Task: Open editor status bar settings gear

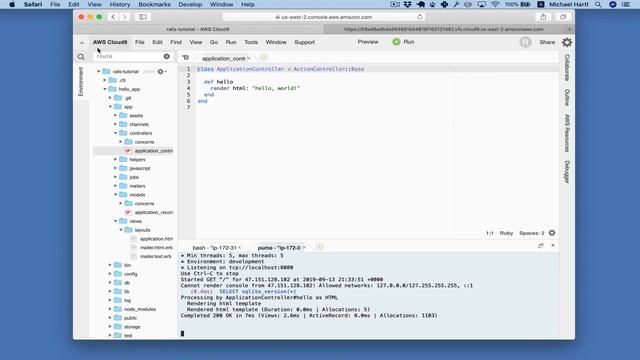Action: tap(552, 233)
